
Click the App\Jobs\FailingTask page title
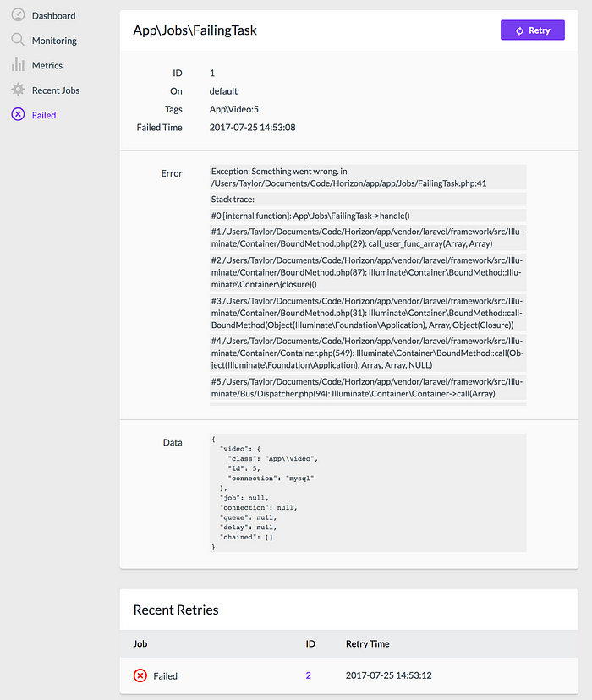(195, 30)
